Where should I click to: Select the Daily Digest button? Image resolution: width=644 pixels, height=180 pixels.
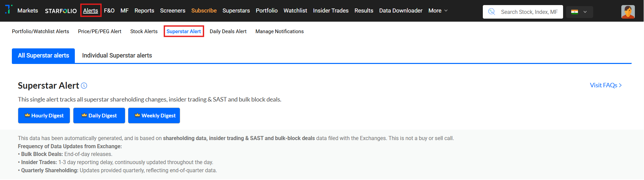pos(99,116)
